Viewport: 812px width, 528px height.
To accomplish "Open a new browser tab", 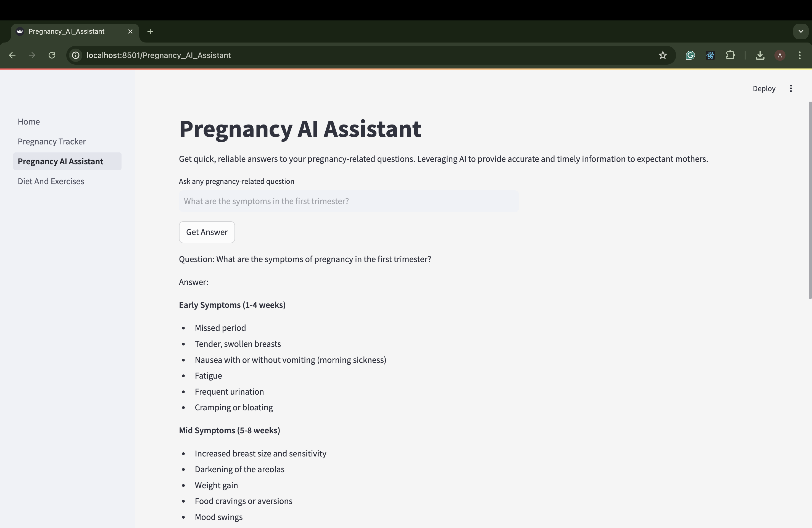I will [x=150, y=31].
